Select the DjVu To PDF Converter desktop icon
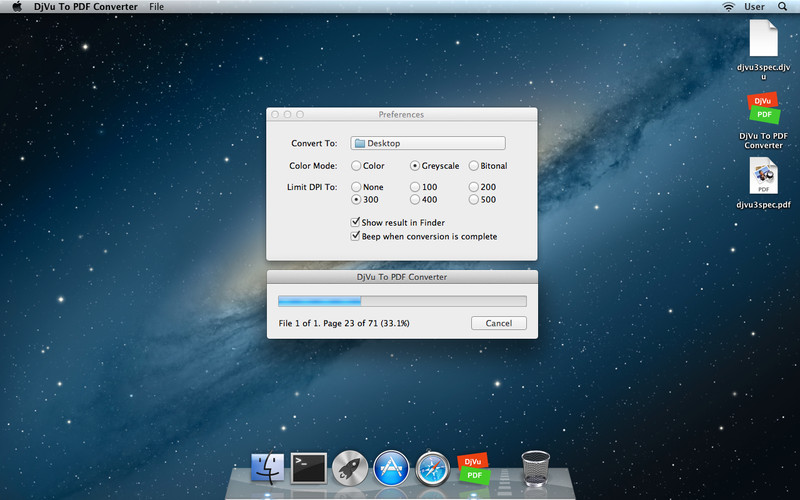Viewport: 800px width, 500px height. point(764,108)
